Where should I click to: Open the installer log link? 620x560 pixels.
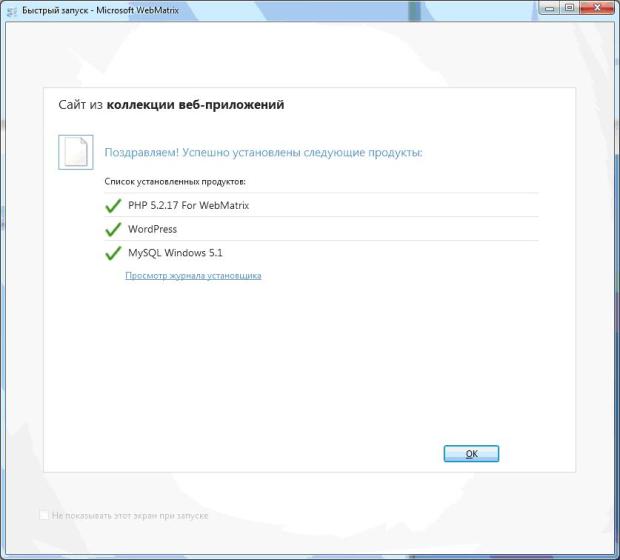pyautogui.click(x=193, y=276)
